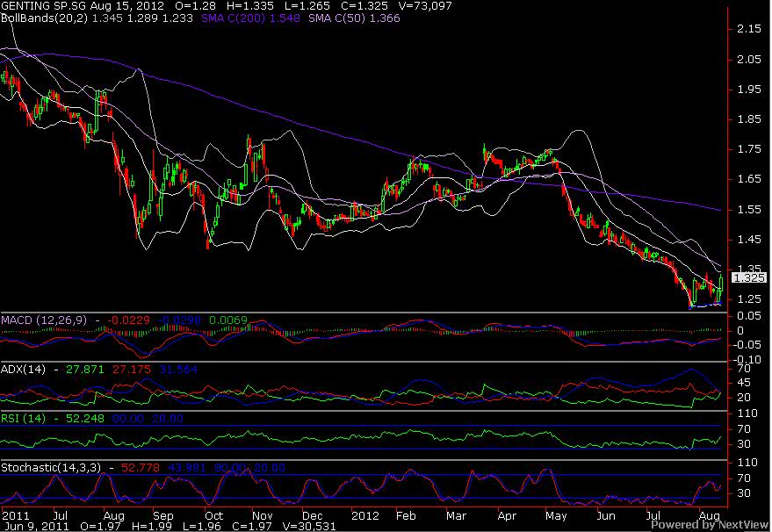This screenshot has width=772, height=532.
Task: Click the 'ADX(14)' panel label
Action: tap(23, 370)
